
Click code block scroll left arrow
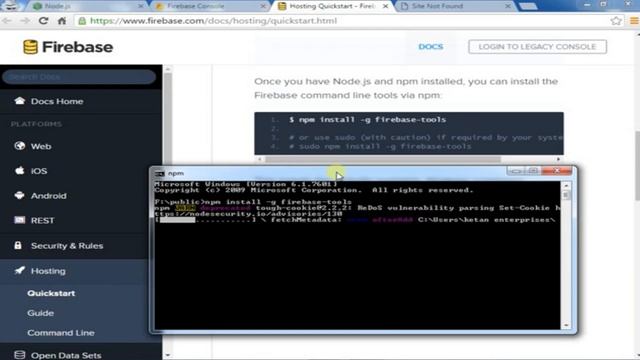(x=260, y=159)
